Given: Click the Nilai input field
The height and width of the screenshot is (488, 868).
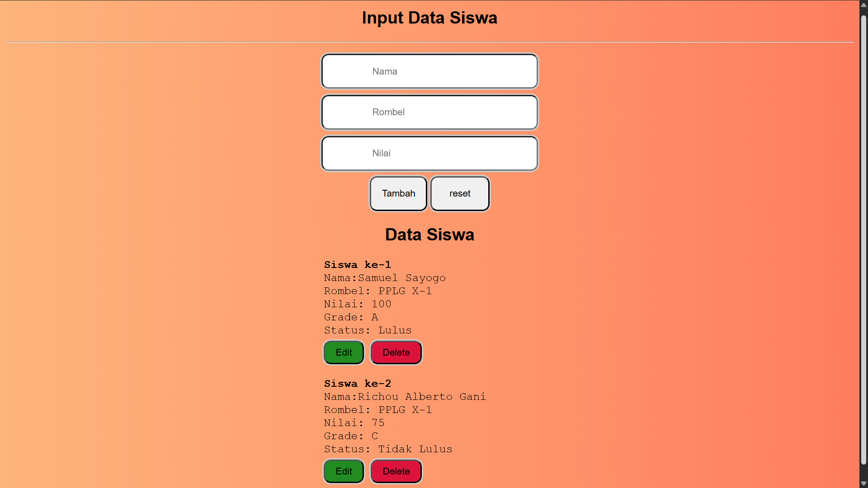Looking at the screenshot, I should 429,153.
